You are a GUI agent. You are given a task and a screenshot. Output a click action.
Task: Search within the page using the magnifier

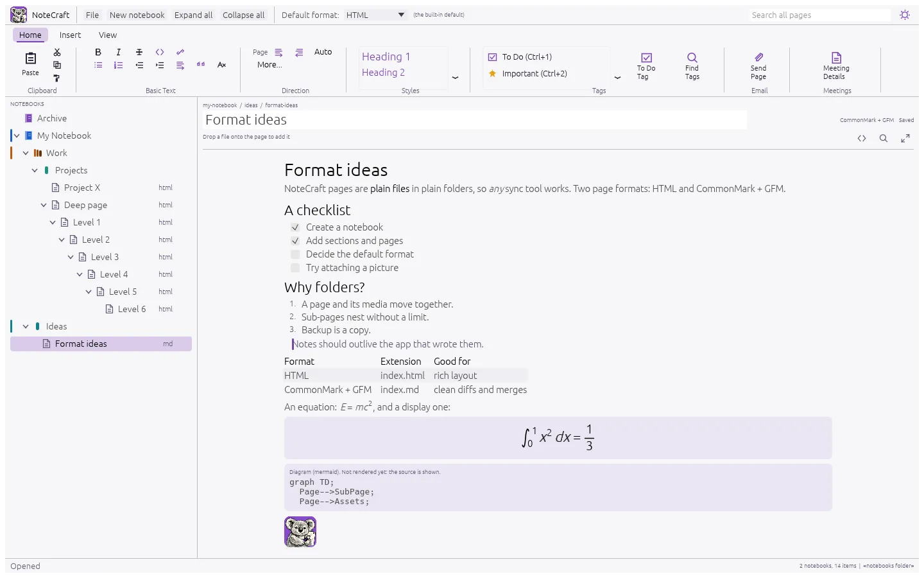pyautogui.click(x=884, y=138)
